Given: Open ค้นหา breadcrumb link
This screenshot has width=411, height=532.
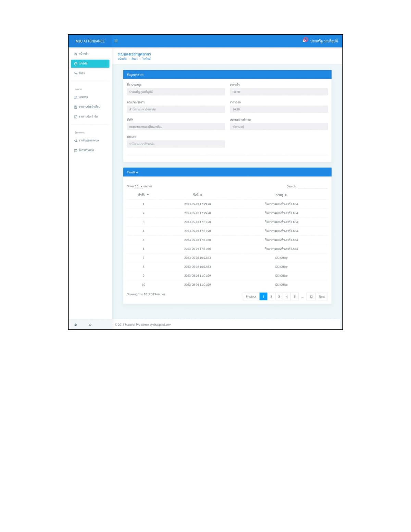Looking at the screenshot, I should coord(134,59).
